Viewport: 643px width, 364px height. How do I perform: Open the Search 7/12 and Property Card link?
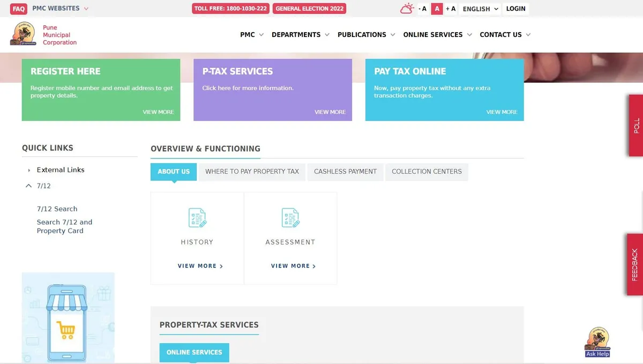pos(64,226)
